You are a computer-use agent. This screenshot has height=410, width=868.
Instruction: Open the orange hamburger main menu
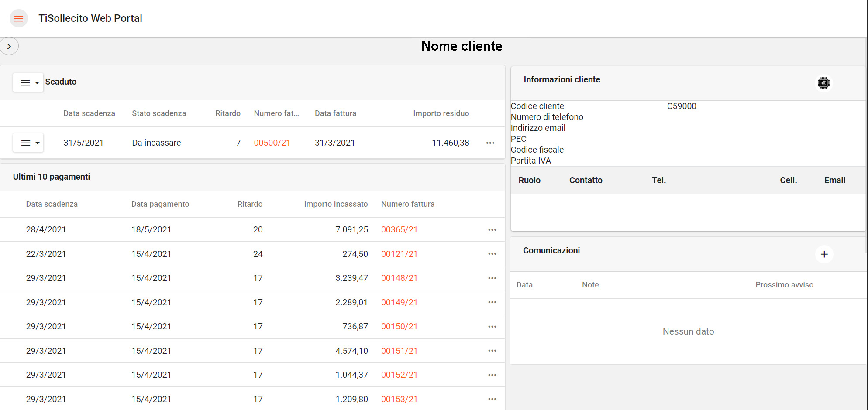[x=18, y=18]
